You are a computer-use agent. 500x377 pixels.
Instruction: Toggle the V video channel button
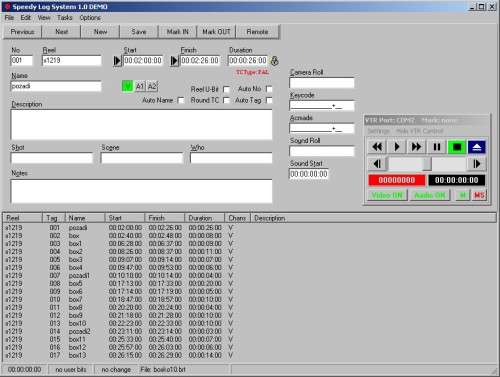pos(128,86)
